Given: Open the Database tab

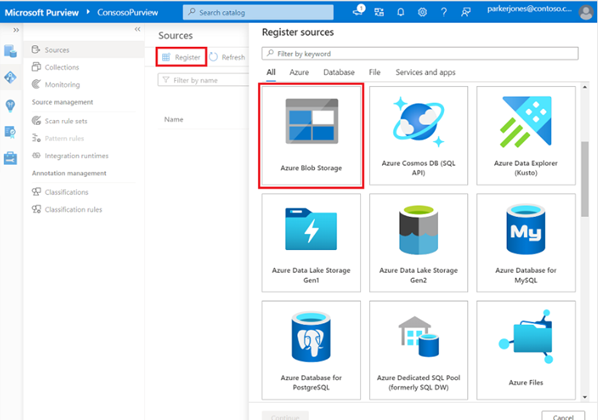Looking at the screenshot, I should (339, 72).
